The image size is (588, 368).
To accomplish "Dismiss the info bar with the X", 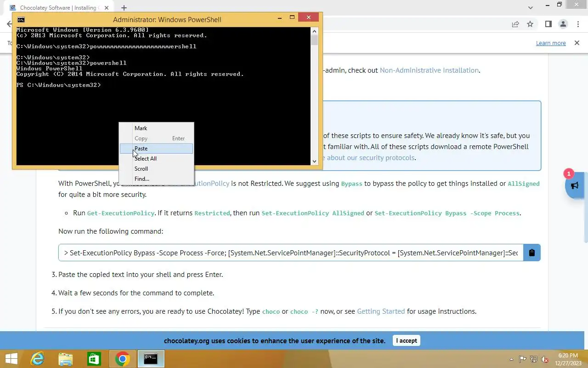I will pos(577,43).
